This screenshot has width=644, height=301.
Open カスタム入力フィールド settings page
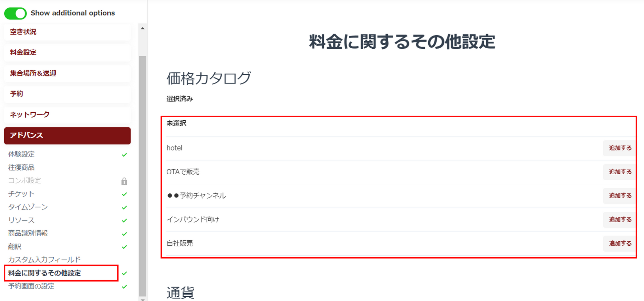[x=44, y=260]
